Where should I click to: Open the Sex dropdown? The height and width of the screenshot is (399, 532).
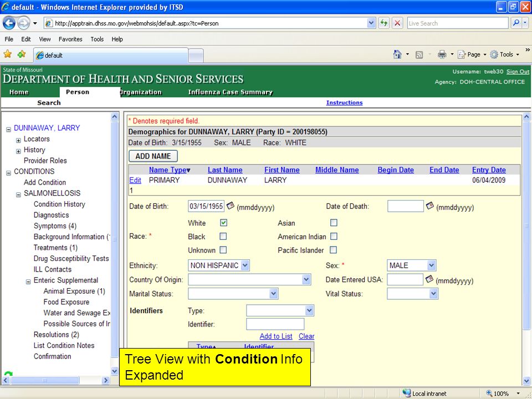tap(431, 265)
